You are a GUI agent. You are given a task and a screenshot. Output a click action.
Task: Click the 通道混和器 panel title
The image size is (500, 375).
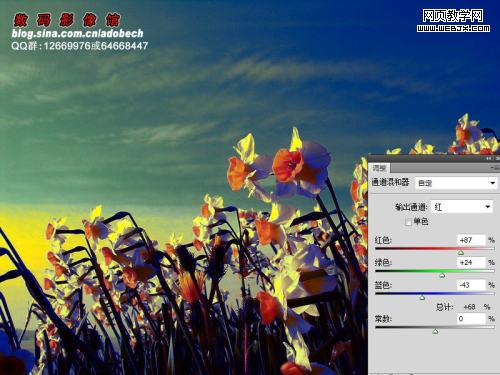(390, 182)
